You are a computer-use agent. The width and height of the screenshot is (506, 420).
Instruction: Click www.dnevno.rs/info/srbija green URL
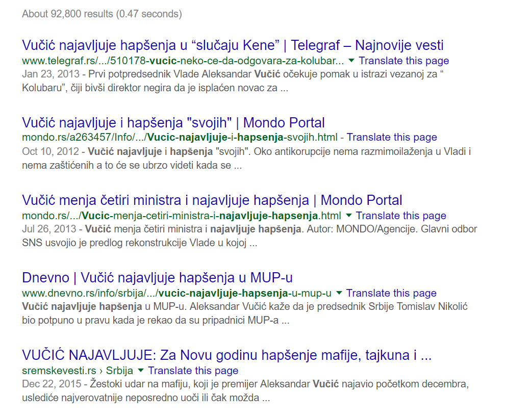pos(176,293)
